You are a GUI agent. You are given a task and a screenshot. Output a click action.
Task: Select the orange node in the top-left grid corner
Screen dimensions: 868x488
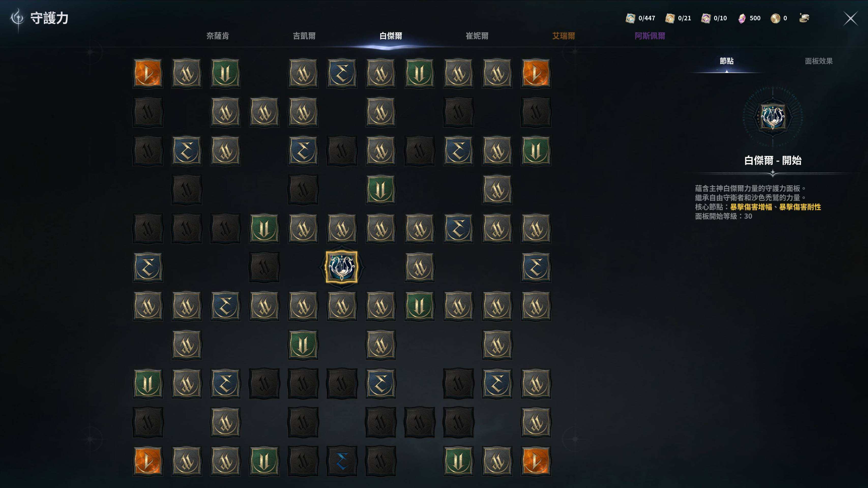click(148, 73)
